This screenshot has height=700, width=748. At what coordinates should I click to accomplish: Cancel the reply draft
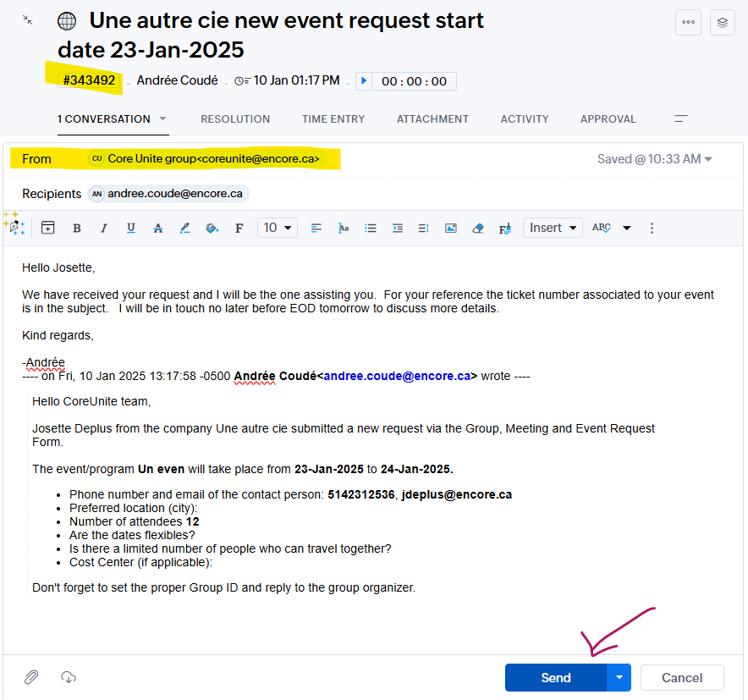[682, 677]
